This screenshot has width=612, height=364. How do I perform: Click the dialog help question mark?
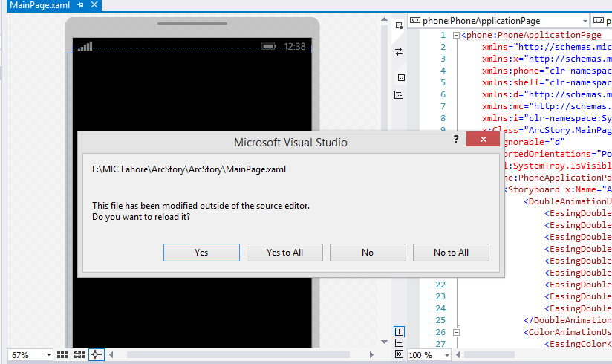[x=455, y=140]
